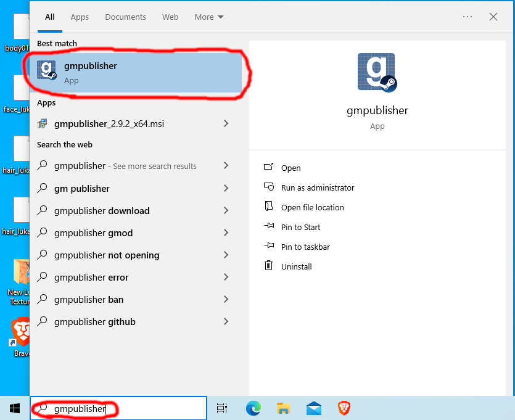Viewport: 515px width, 420px height.
Task: Choose Open file location
Action: [x=312, y=208]
